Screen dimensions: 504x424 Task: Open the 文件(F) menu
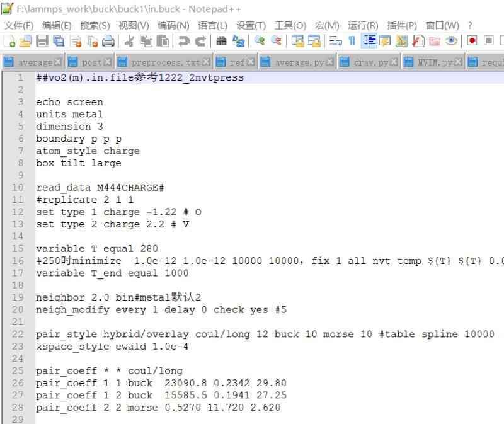(19, 25)
